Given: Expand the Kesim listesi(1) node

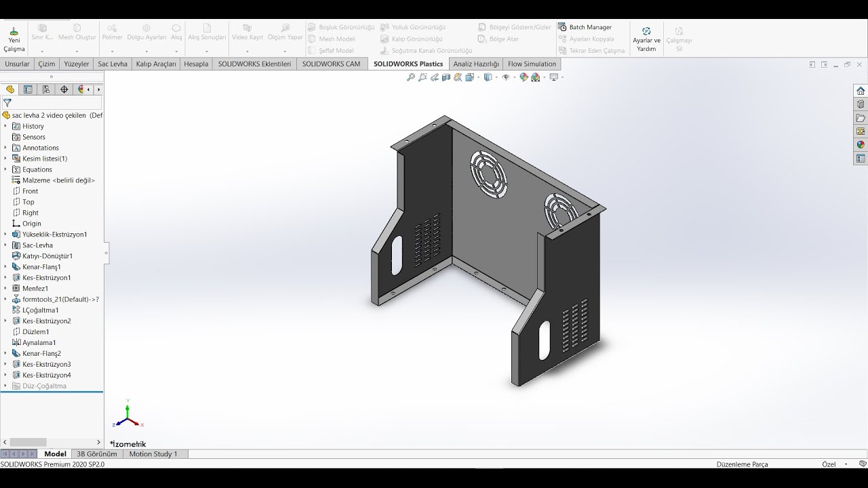Looking at the screenshot, I should (x=5, y=159).
